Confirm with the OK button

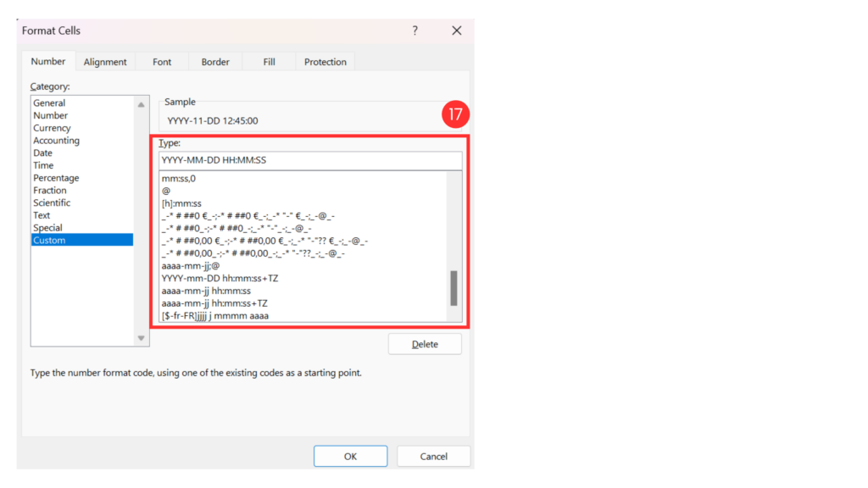pos(350,457)
